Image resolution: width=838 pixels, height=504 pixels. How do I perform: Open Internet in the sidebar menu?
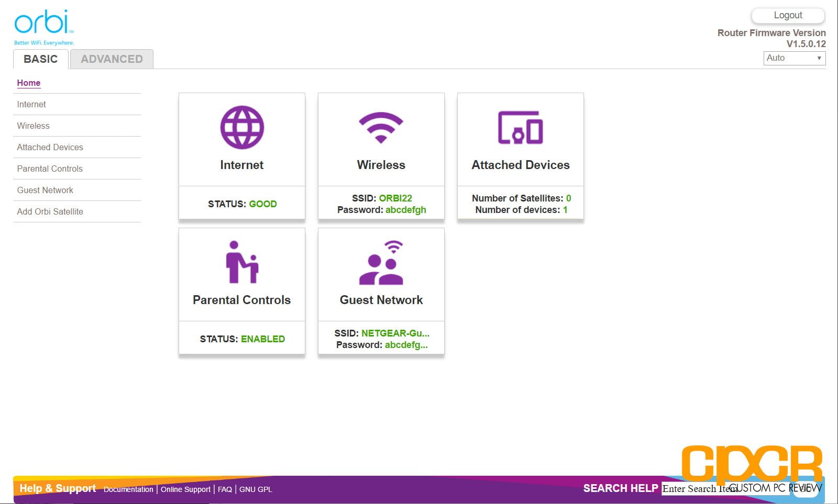click(x=31, y=104)
